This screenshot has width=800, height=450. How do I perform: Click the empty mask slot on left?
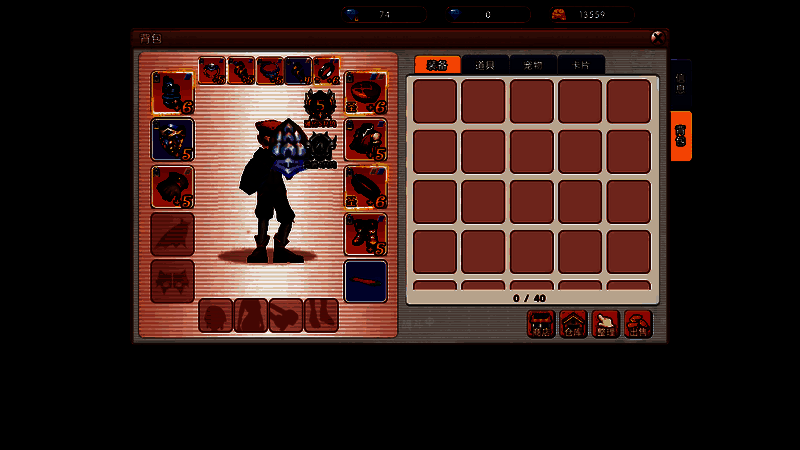point(172,281)
